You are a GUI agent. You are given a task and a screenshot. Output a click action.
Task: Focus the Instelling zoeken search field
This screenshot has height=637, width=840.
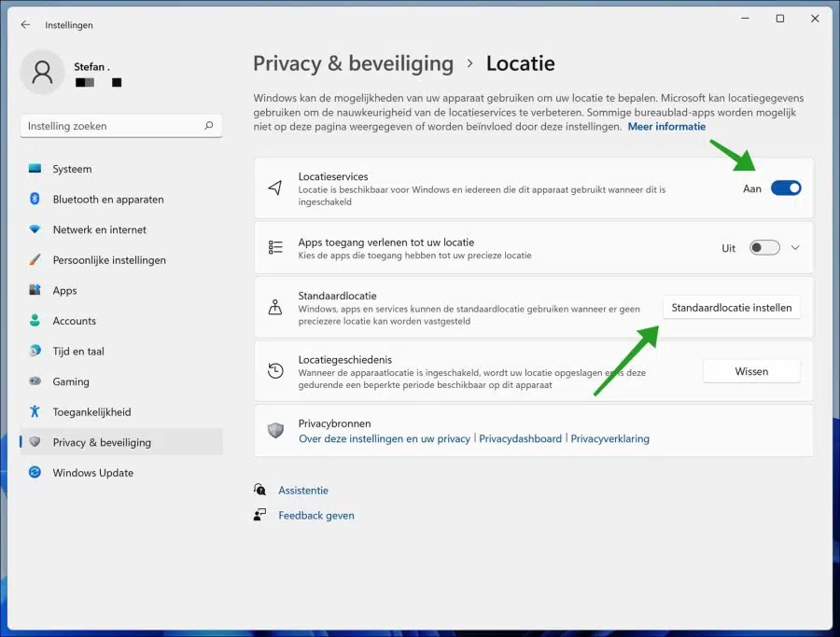[x=121, y=126]
